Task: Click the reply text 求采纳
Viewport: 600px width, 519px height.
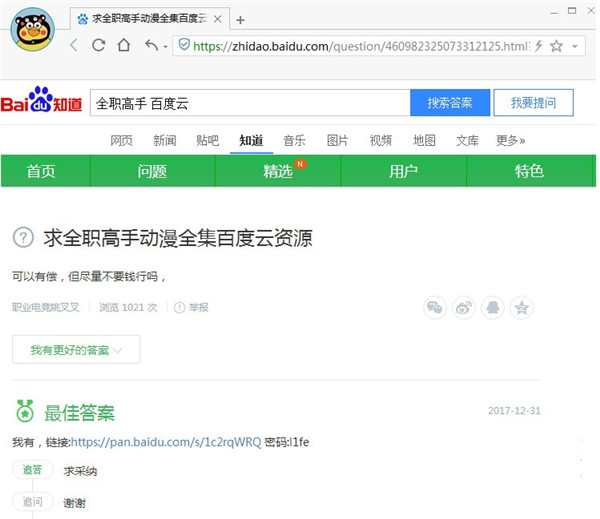Action: coord(80,471)
